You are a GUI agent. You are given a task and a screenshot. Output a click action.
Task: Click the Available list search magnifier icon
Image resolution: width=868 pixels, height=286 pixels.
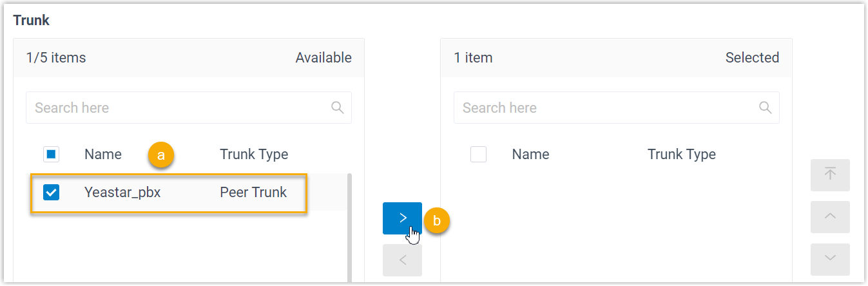(x=337, y=108)
